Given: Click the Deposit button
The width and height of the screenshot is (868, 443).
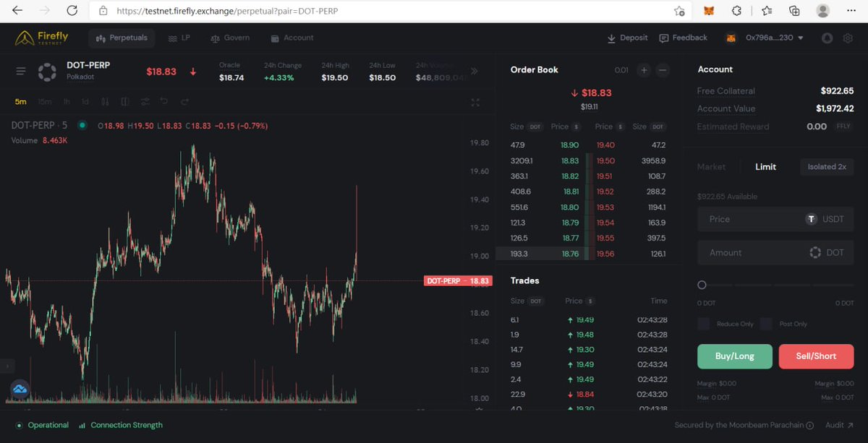Looking at the screenshot, I should coord(627,38).
